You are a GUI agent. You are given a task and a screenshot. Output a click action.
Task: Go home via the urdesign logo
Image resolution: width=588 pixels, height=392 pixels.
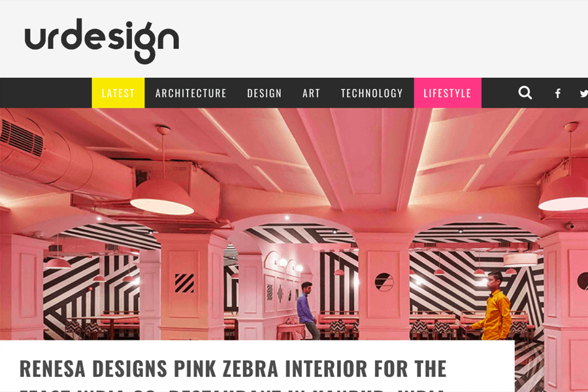102,41
